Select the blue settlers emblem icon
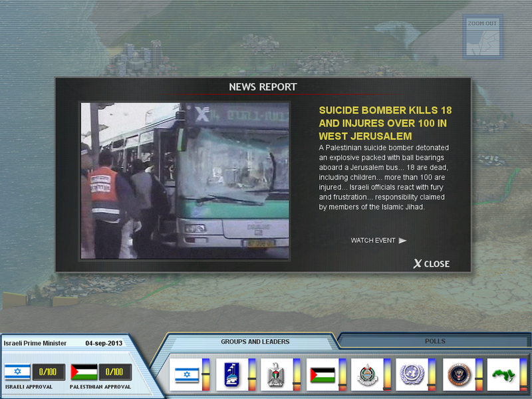Viewport: 532px width, 399px height. (231, 374)
